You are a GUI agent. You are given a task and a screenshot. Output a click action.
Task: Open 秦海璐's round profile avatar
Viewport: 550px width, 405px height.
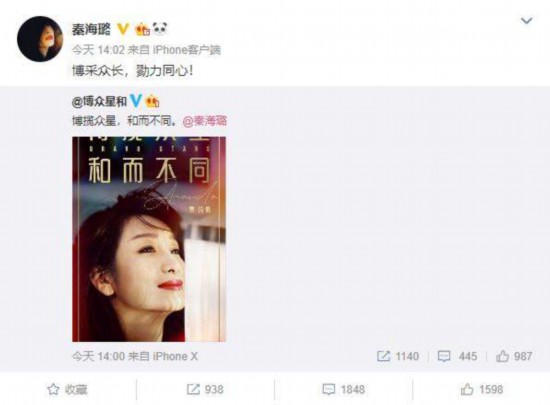(x=40, y=39)
